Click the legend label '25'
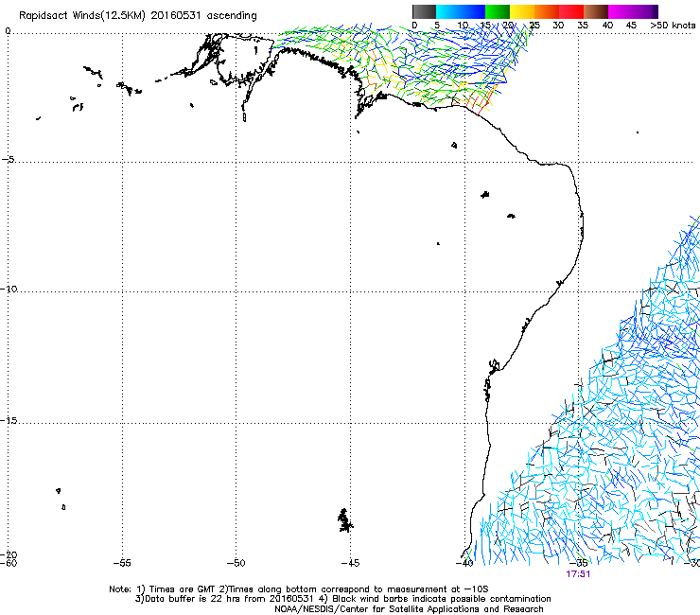Image resolution: width=700 pixels, height=615 pixels. tap(534, 25)
